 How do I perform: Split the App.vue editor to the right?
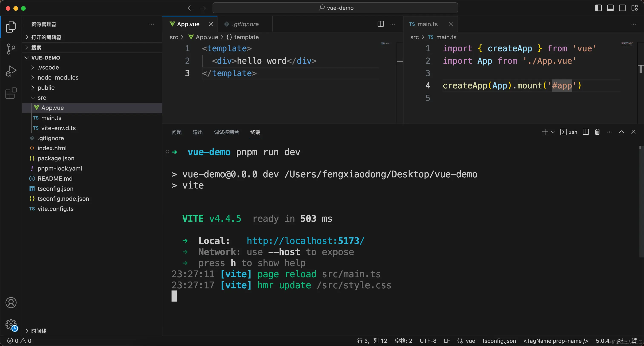coord(381,24)
